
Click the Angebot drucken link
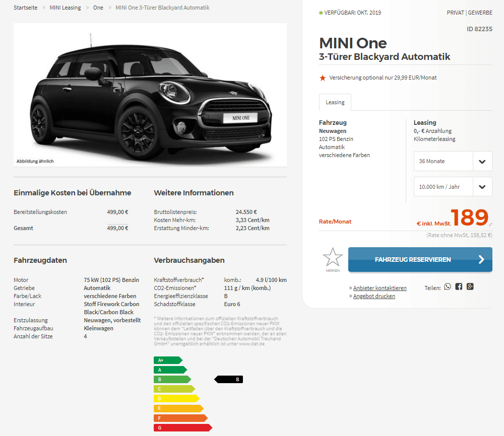click(374, 296)
